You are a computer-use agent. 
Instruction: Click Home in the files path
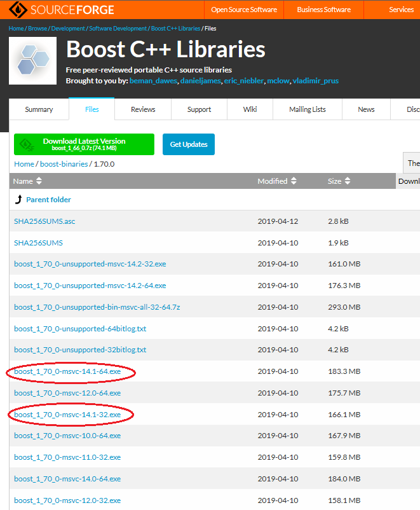coord(24,164)
